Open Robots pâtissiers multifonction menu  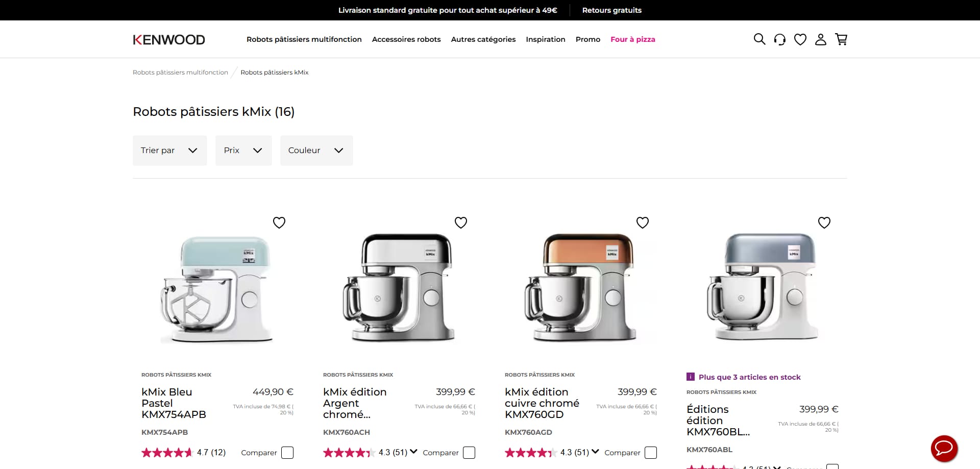[304, 39]
